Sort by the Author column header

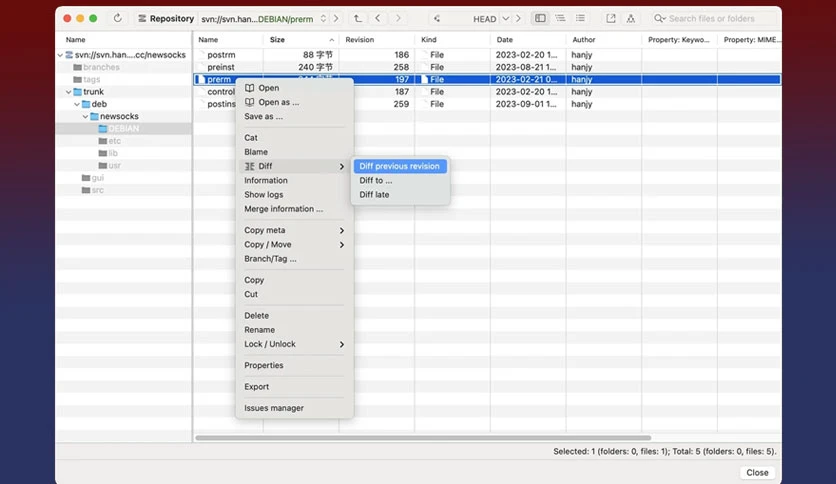tap(604, 39)
